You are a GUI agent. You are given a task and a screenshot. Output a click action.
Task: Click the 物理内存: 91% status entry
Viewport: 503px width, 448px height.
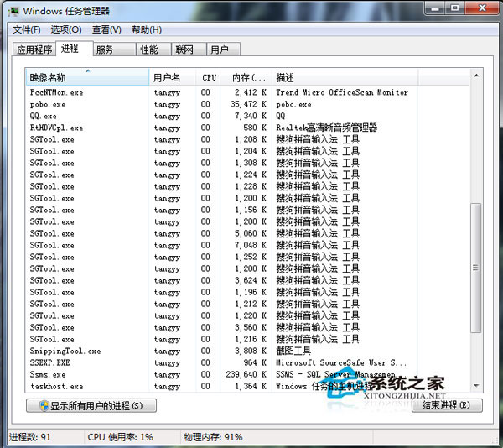pyautogui.click(x=213, y=437)
